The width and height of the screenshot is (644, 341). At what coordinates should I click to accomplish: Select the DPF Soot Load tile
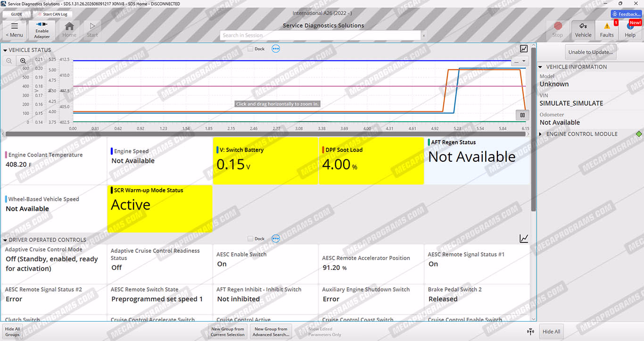371,161
